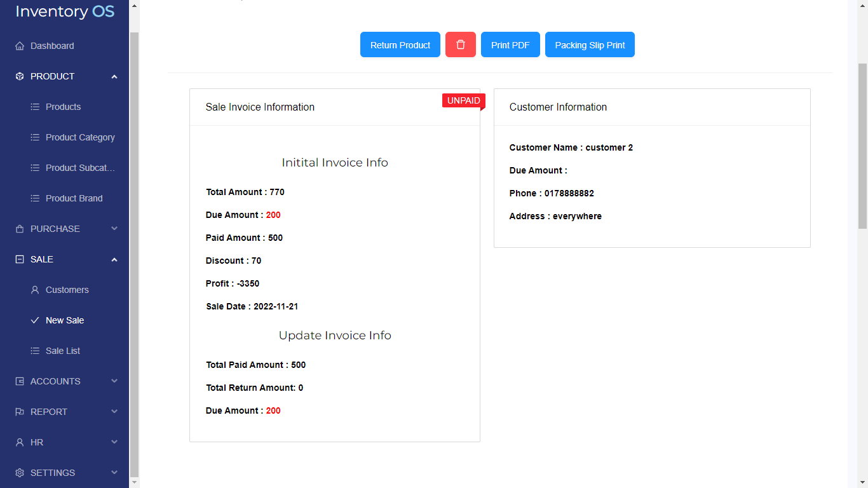Click the Product Subcat list icon
The width and height of the screenshot is (868, 488).
point(35,168)
